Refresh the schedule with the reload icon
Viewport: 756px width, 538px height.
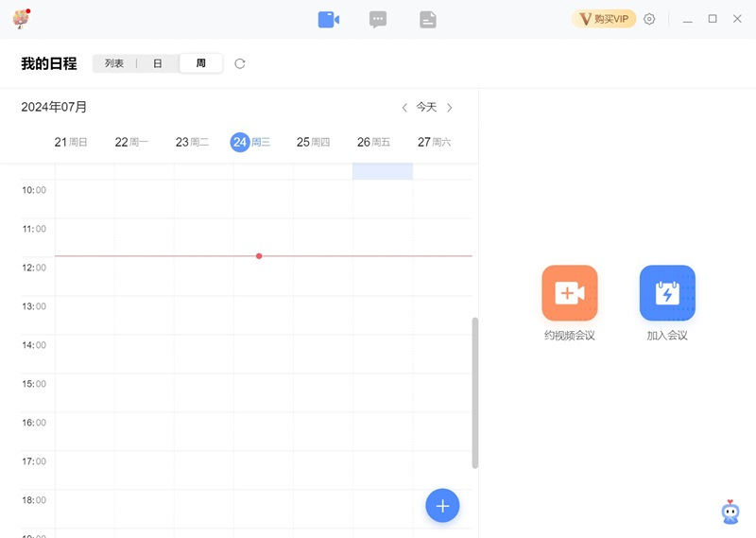click(240, 63)
